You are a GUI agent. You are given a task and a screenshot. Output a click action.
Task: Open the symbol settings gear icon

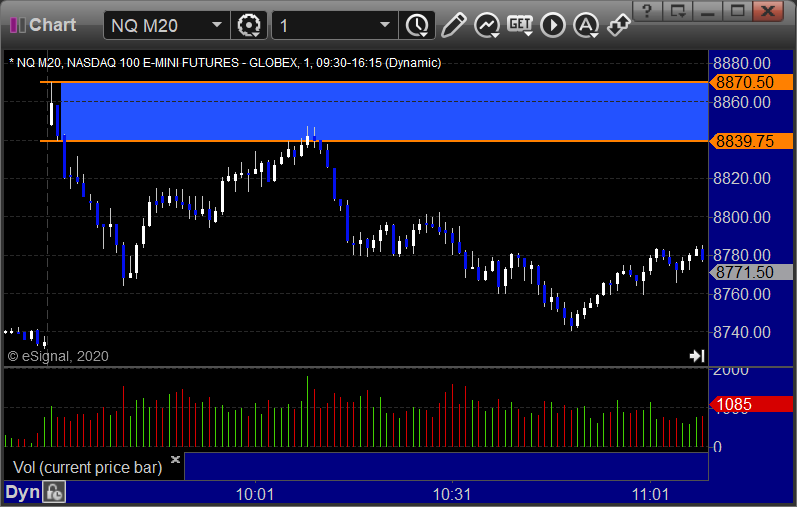pyautogui.click(x=249, y=25)
